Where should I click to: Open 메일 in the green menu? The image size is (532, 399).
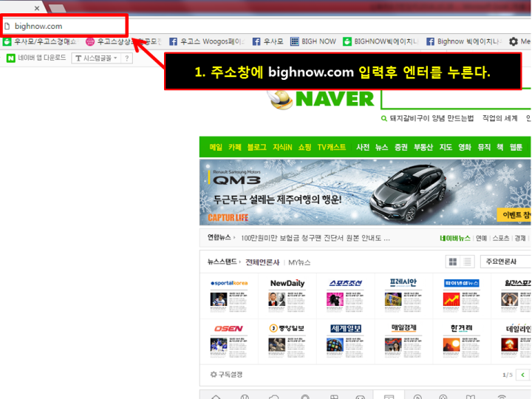216,147
